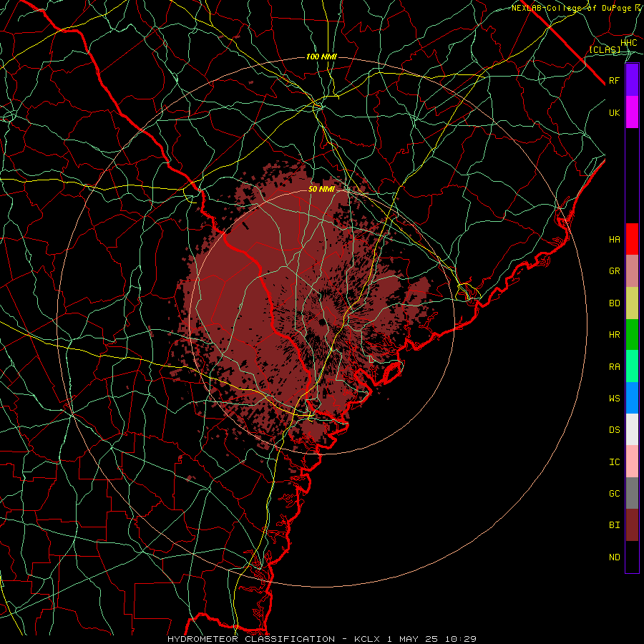This screenshot has width=644, height=644.
Task: Click the RA light green legend swatch
Action: pyautogui.click(x=632, y=366)
